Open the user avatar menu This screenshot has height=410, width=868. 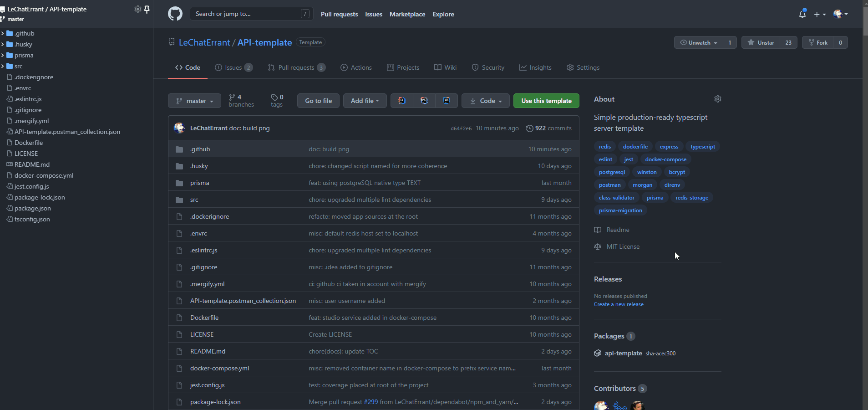841,14
